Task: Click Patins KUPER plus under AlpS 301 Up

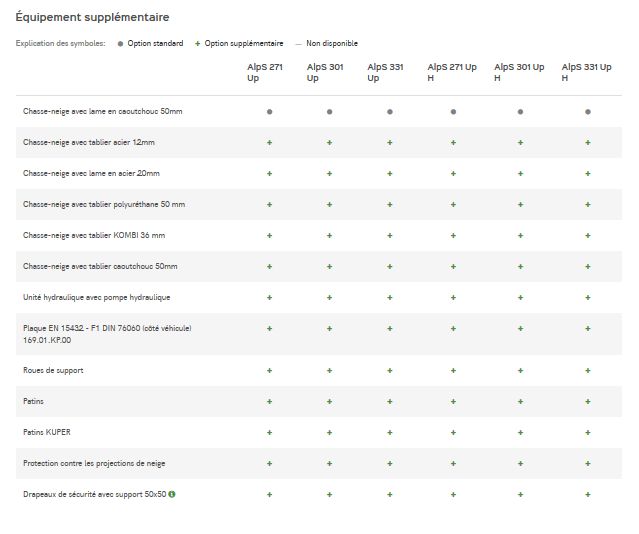Action: tap(329, 432)
